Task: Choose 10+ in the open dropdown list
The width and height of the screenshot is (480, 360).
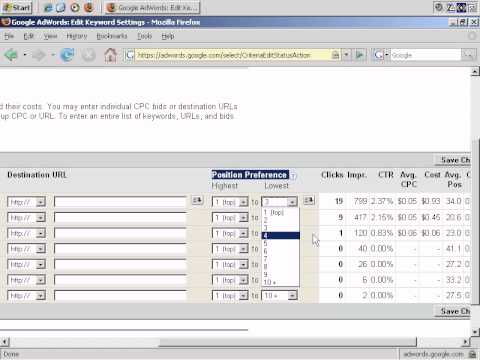Action: tap(280, 282)
